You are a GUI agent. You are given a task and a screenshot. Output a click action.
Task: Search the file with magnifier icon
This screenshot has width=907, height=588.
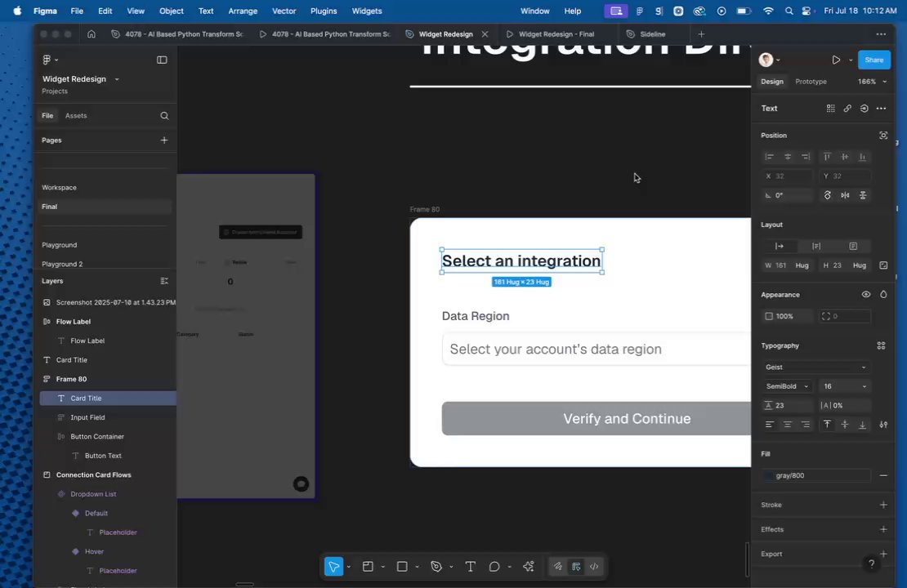pyautogui.click(x=164, y=116)
